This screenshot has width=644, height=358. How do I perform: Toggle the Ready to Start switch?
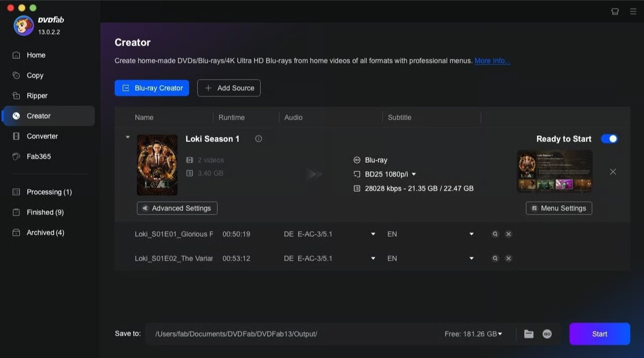610,138
